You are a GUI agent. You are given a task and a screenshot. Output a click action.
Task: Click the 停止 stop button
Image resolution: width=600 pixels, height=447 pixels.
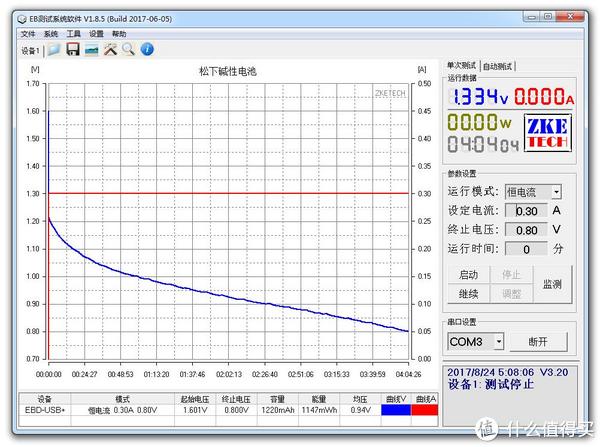511,275
